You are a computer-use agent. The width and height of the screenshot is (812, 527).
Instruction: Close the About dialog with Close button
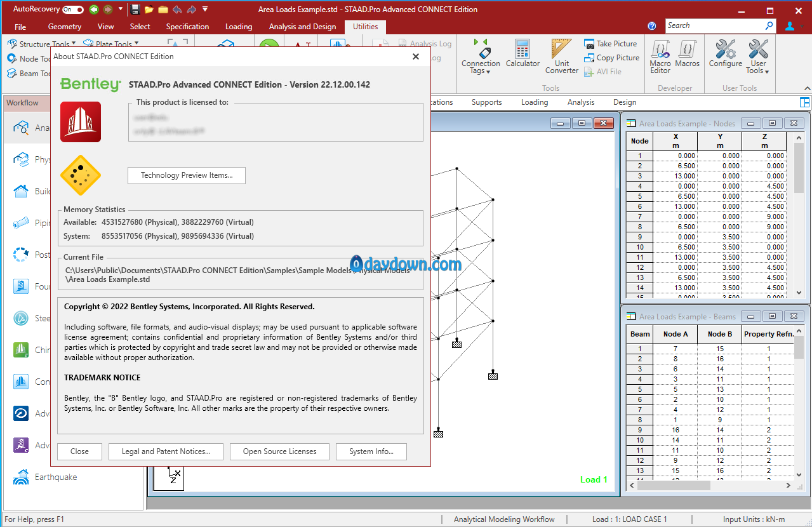pyautogui.click(x=79, y=451)
